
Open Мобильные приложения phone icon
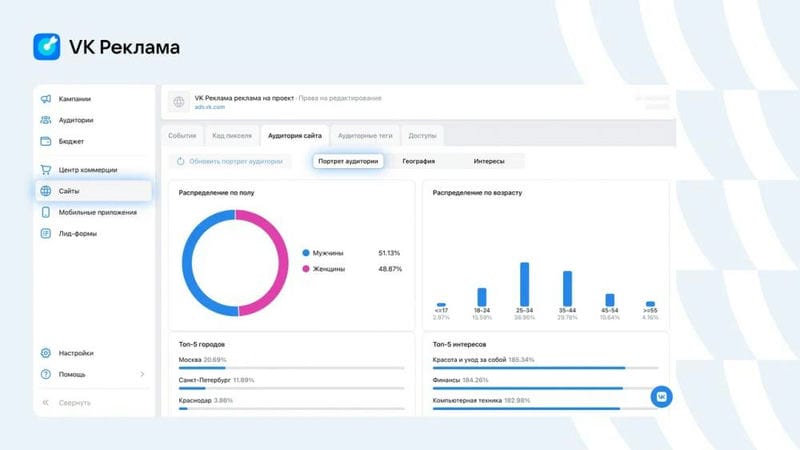[x=45, y=212]
